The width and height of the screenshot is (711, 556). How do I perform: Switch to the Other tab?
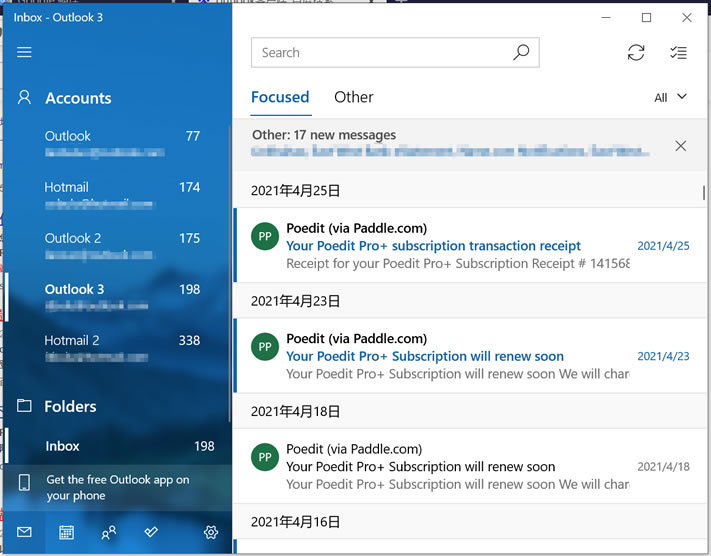354,97
